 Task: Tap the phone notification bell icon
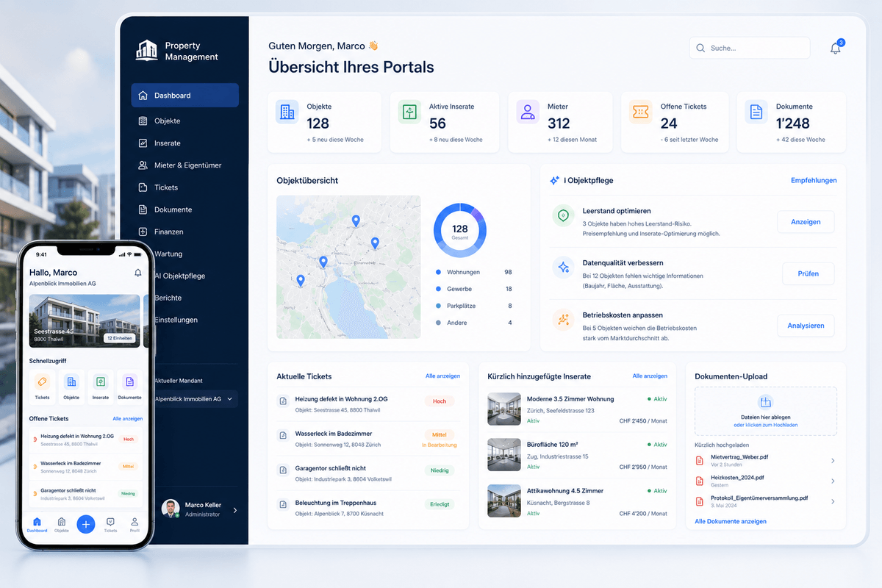(137, 273)
